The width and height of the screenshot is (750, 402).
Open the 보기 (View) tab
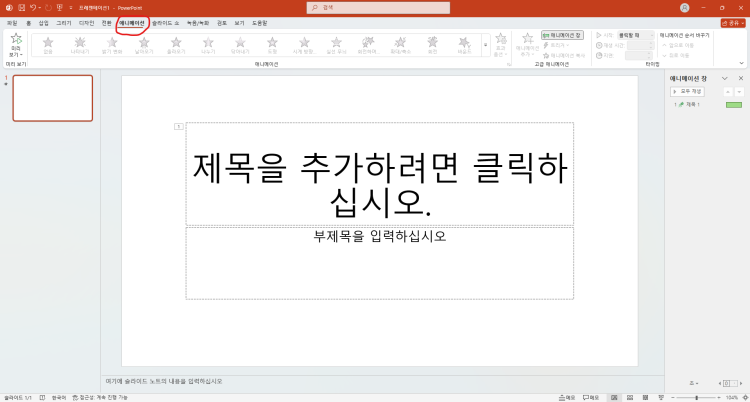point(239,23)
